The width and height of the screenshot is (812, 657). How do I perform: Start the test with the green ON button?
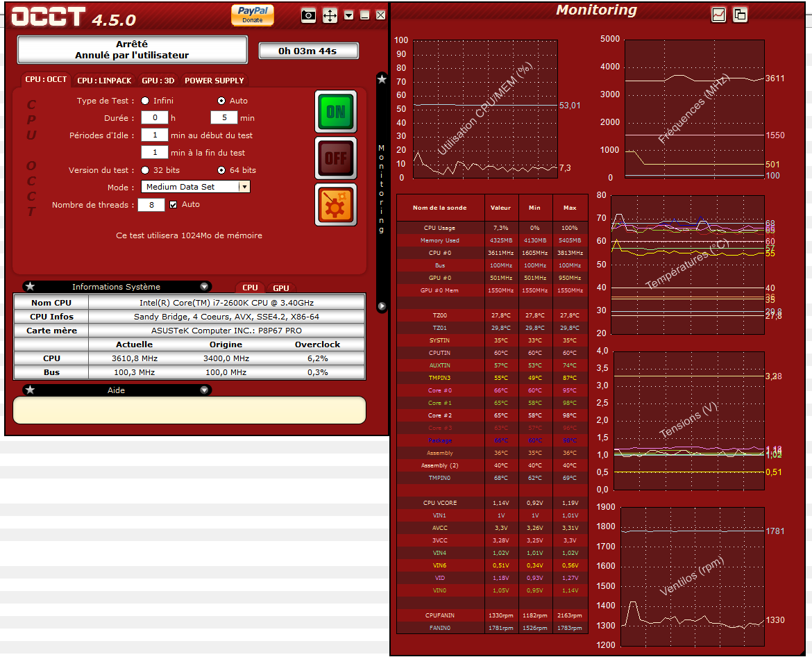tap(336, 111)
